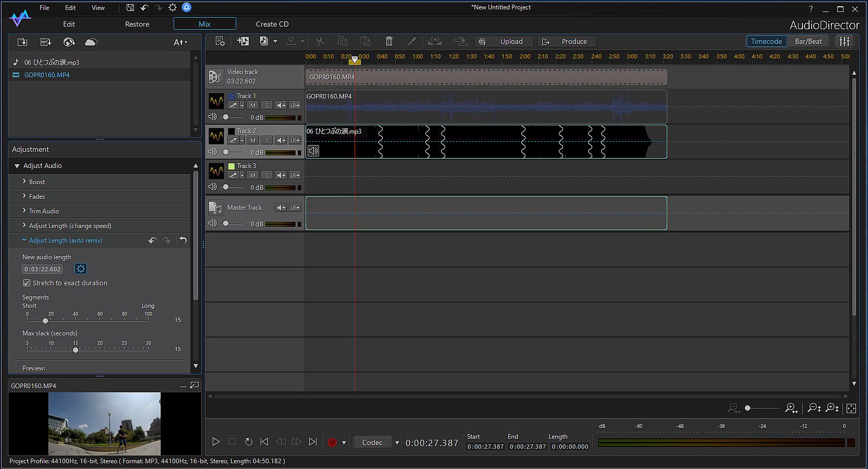
Task: Click the zoom in horizontally icon
Action: coord(791,408)
